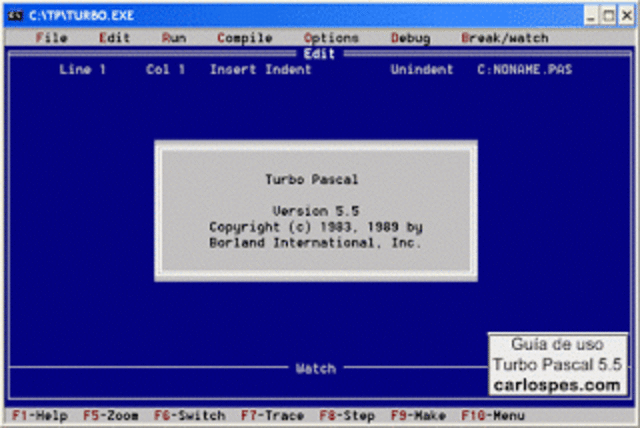
Task: Open the Edit menu
Action: (114, 38)
